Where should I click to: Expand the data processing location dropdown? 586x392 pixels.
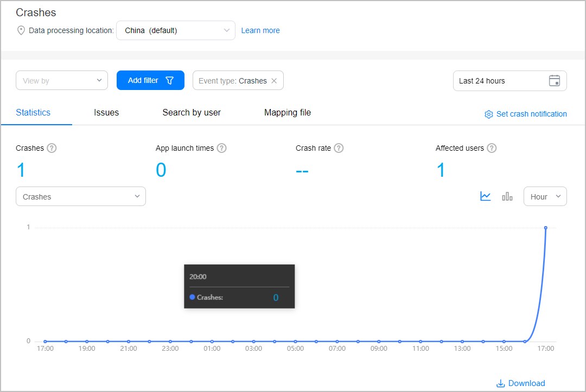click(x=176, y=31)
